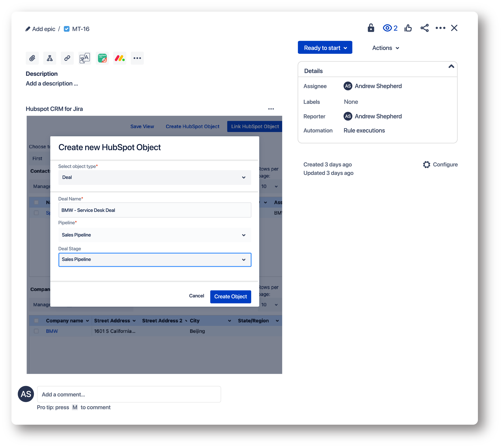Click Andrew Shepherd assignee avatar

click(348, 86)
